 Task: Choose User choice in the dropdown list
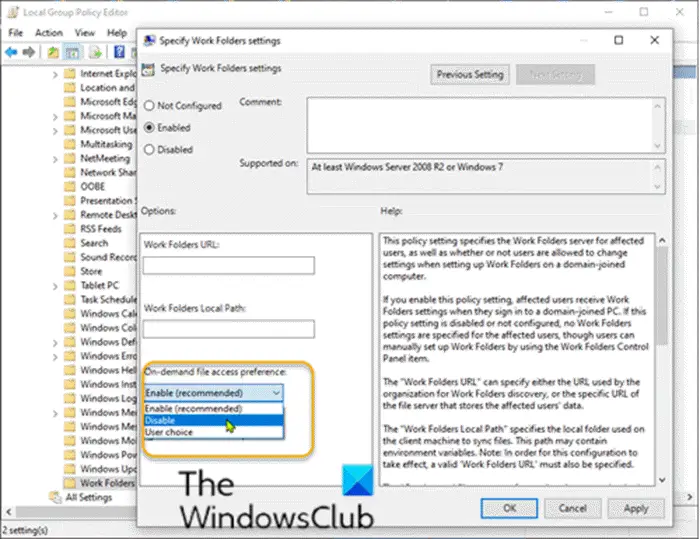pyautogui.click(x=214, y=432)
